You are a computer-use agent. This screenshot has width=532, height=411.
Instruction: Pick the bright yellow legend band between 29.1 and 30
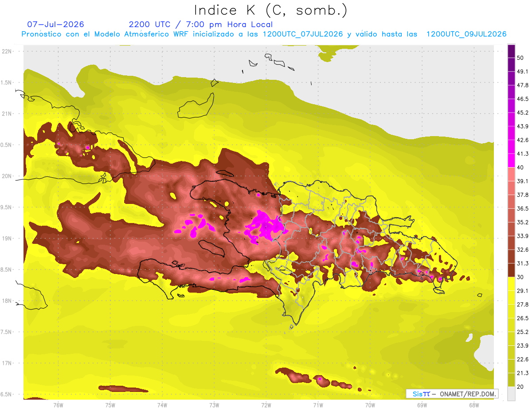(511, 283)
